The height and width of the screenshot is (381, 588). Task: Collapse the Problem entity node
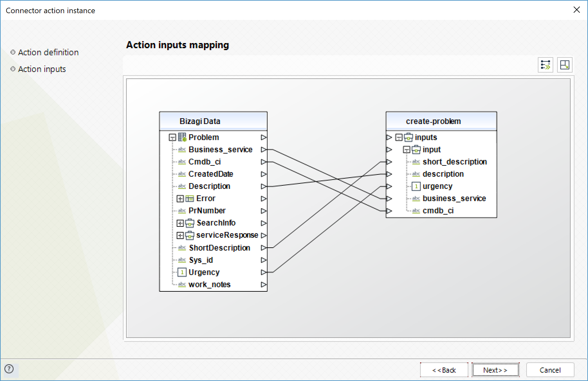(172, 137)
